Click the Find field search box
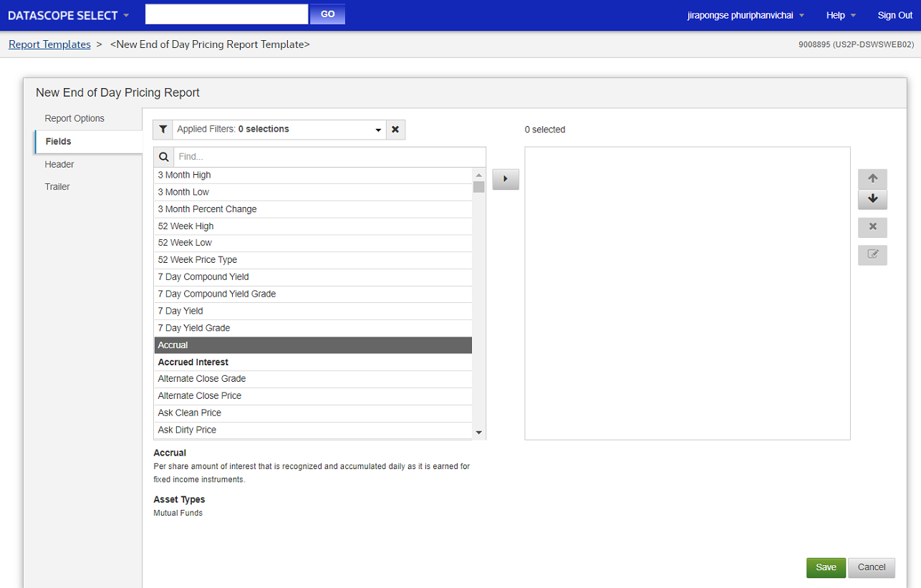921x588 pixels. click(x=329, y=157)
